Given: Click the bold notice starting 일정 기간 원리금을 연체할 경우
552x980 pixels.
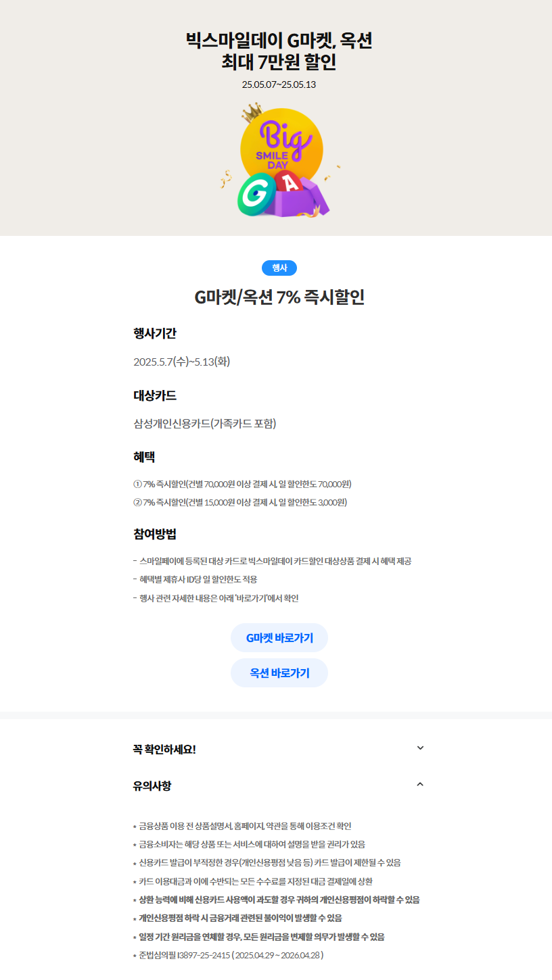Looking at the screenshot, I should tap(259, 937).
